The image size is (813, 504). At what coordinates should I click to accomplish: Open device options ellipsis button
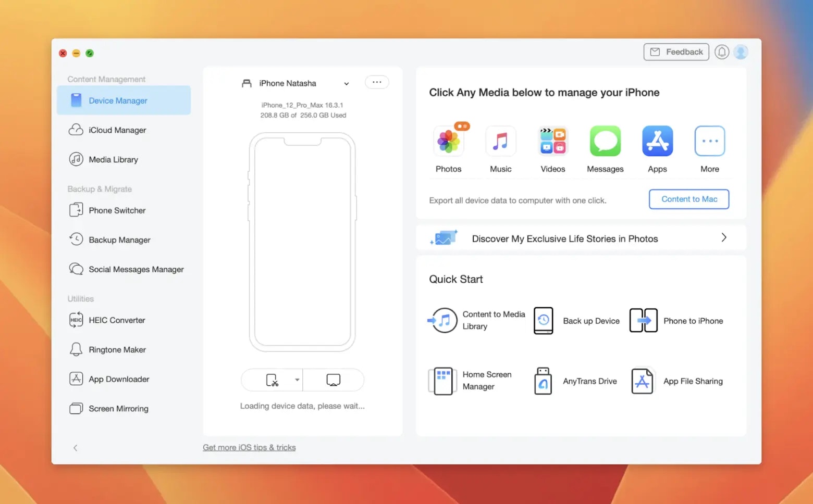coord(377,82)
